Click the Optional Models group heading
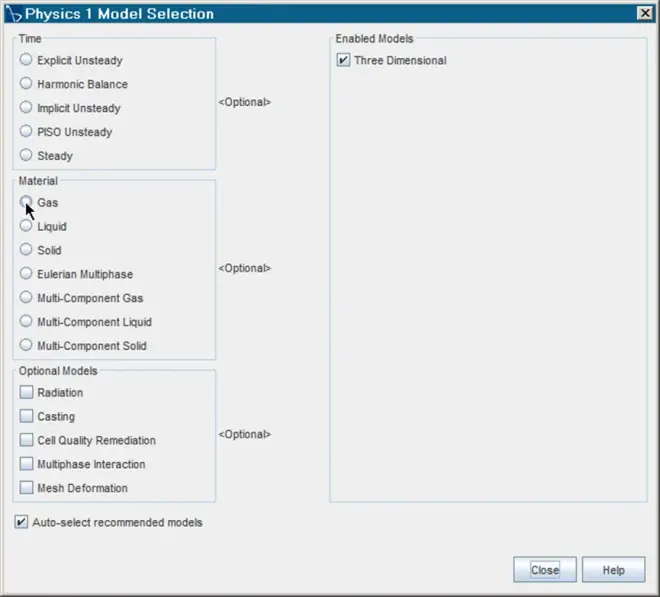Screen dimensions: 660x597 click(x=58, y=371)
